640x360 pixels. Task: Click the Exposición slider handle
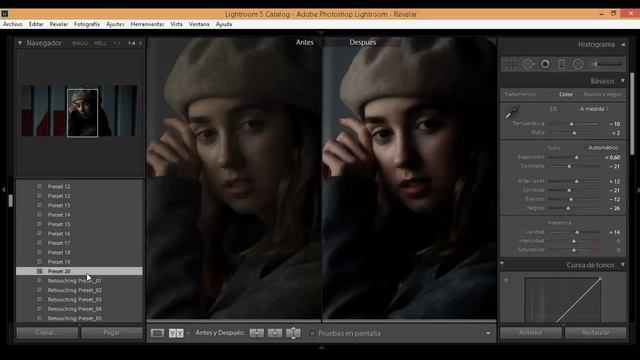pos(577,157)
